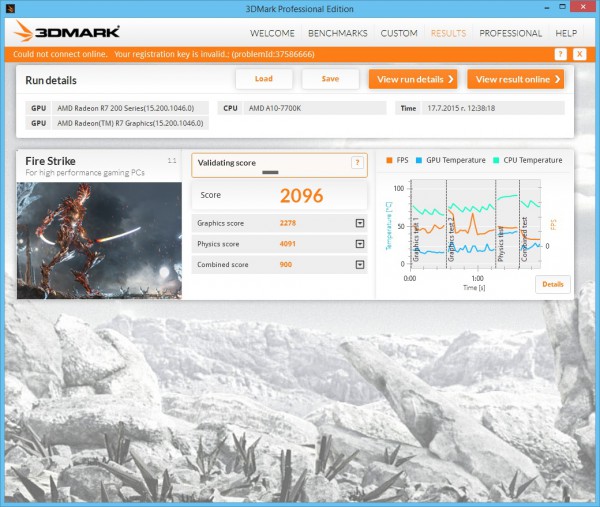The width and height of the screenshot is (600, 507).
Task: Open the notification bar help question mark
Action: (560, 54)
